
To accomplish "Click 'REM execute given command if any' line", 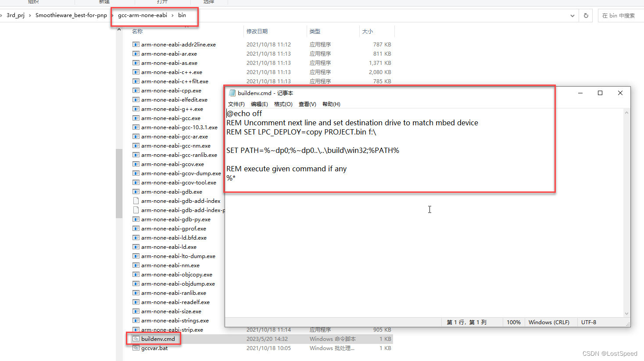I will [x=286, y=169].
